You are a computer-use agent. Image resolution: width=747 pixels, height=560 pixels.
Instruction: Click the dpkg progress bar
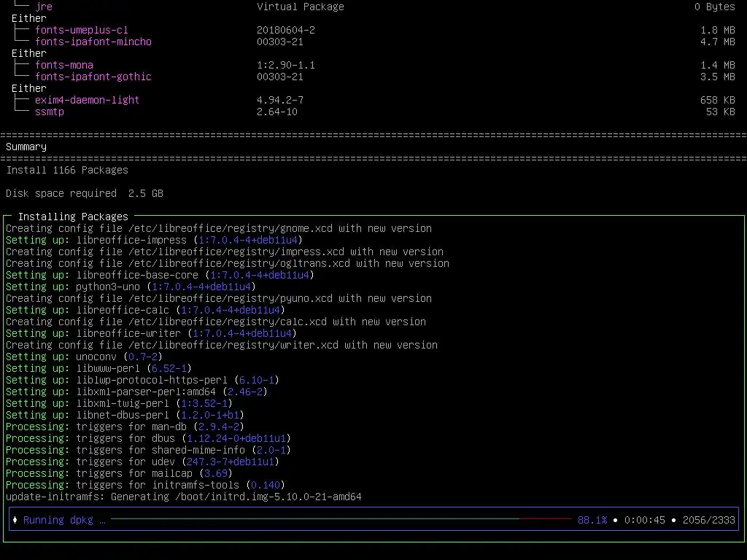[341, 519]
